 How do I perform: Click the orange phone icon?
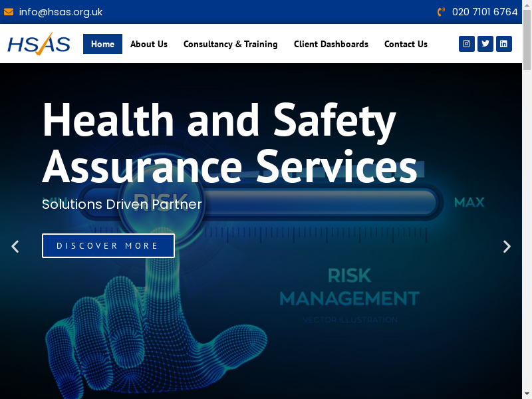(441, 12)
